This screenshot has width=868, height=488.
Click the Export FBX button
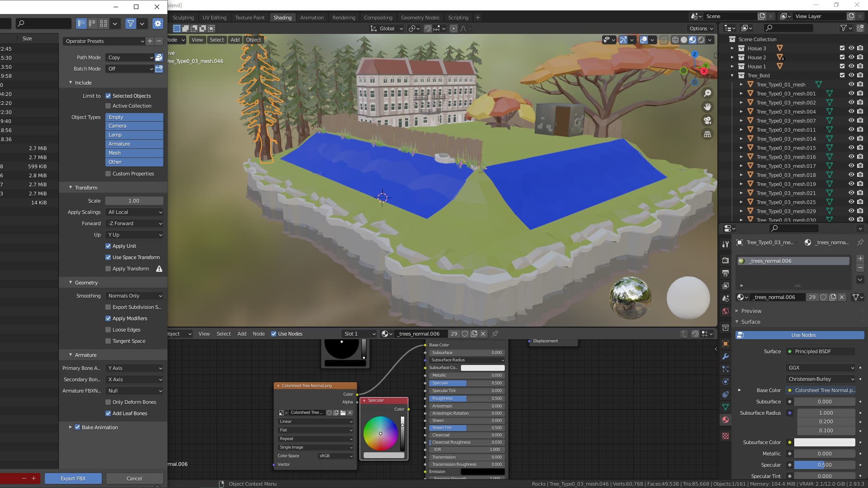[73, 479]
